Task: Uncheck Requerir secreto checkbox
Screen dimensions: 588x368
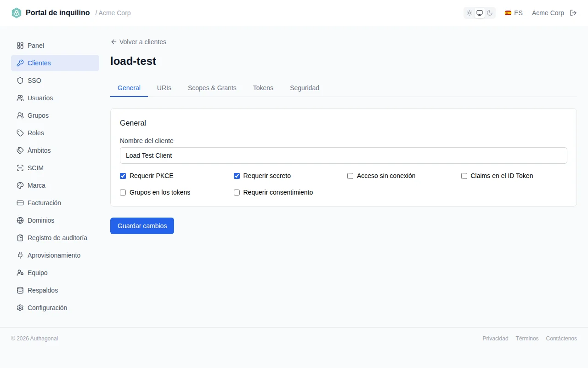Action: point(237,176)
